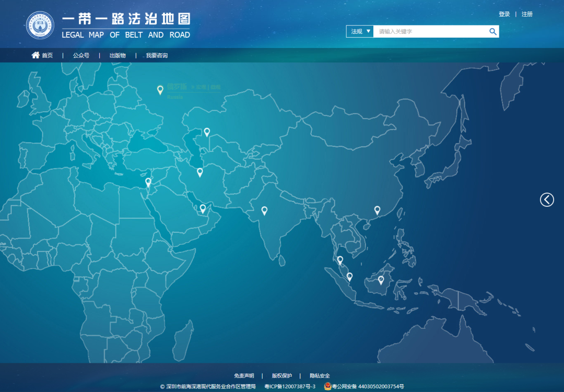This screenshot has width=564, height=392.
Task: Open the 出版物 nav item
Action: point(118,55)
